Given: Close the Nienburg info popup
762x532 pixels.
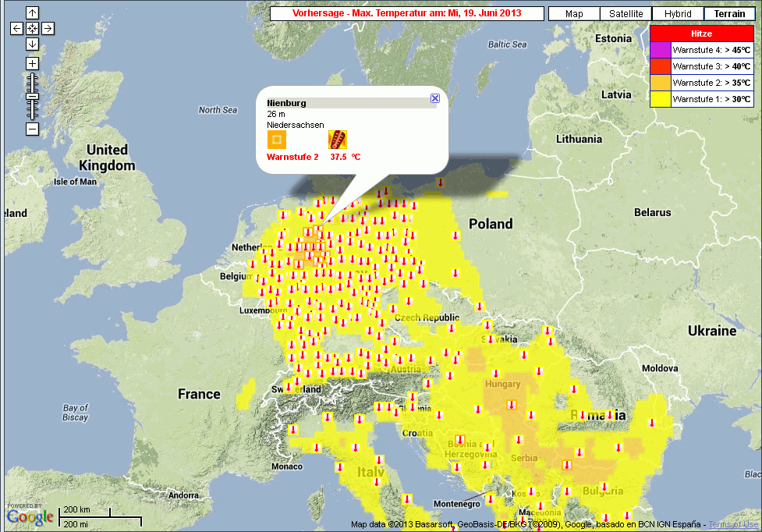Looking at the screenshot, I should coord(435,98).
